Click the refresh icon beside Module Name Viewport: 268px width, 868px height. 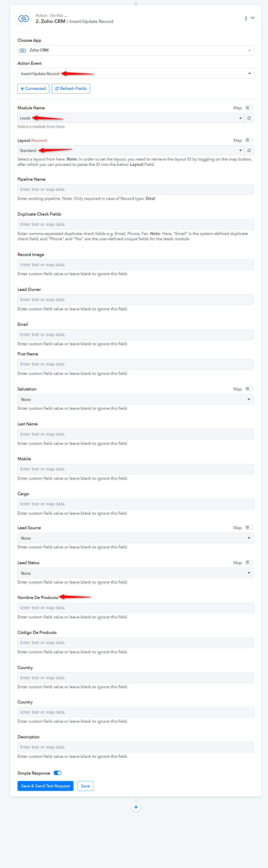[x=249, y=118]
